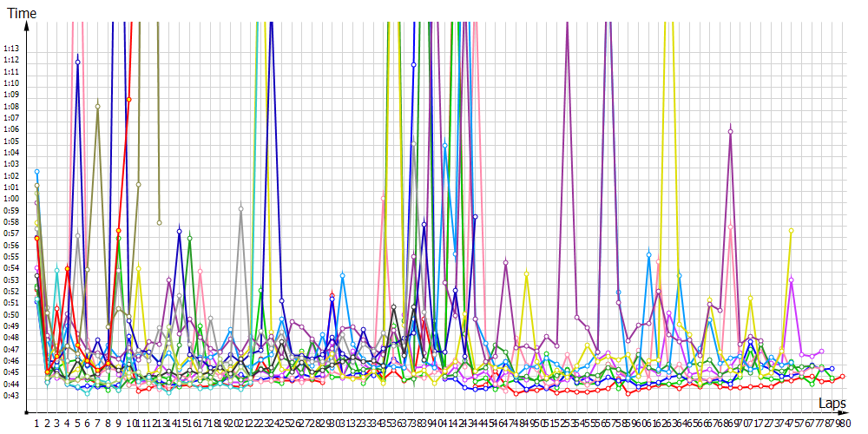Click the 0:43 label on the time axis
This screenshot has height=434, width=868.
(x=11, y=396)
